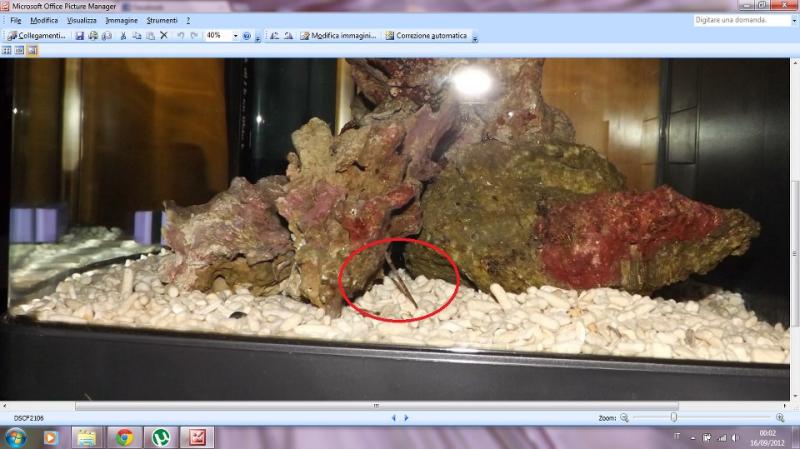
Task: Open the Visualizza menu
Action: click(82, 20)
